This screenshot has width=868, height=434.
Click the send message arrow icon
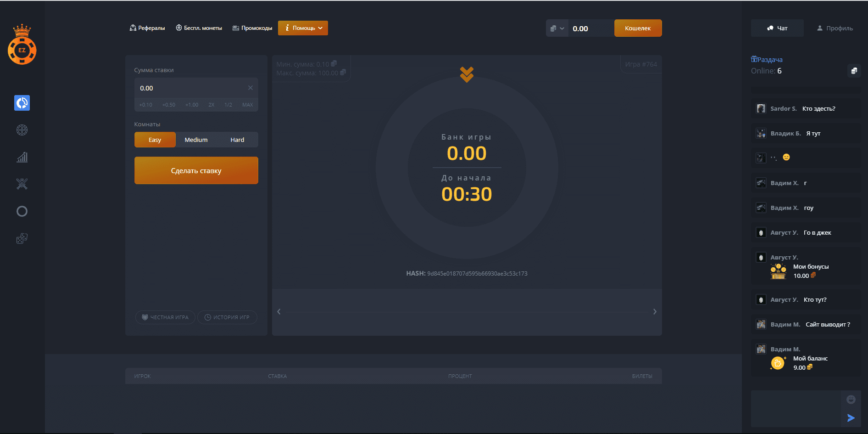[x=851, y=418]
